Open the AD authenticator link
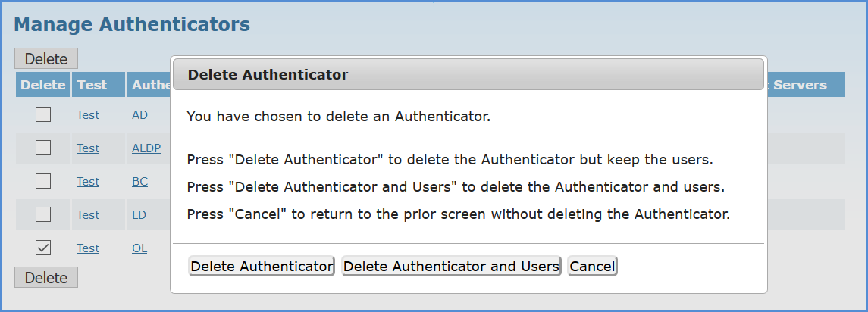Screen dimensions: 868x312 [140, 115]
